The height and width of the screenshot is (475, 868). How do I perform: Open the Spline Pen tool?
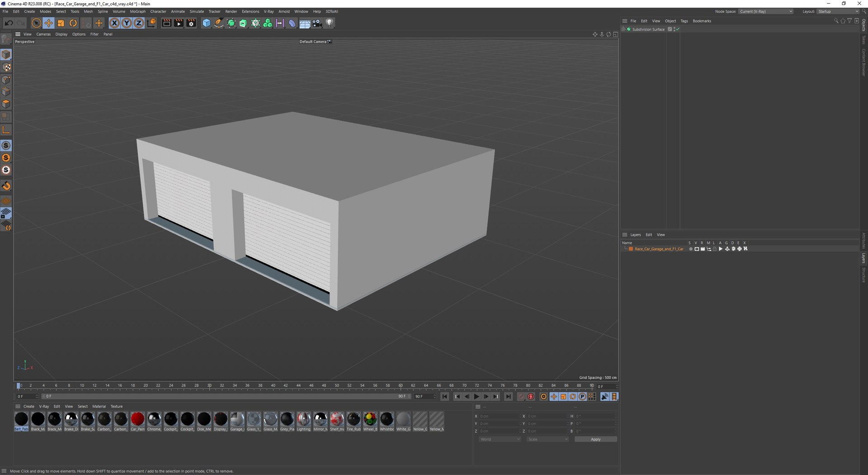219,23
